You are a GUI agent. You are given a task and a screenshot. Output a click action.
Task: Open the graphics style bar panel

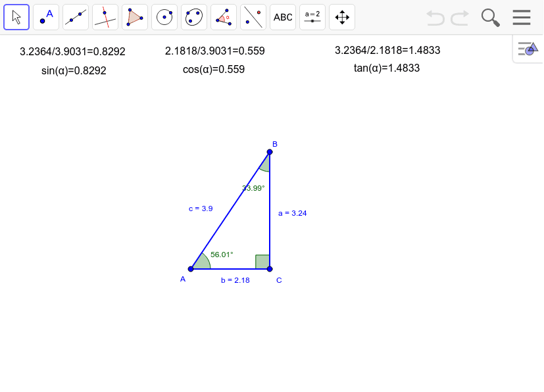pyautogui.click(x=527, y=49)
